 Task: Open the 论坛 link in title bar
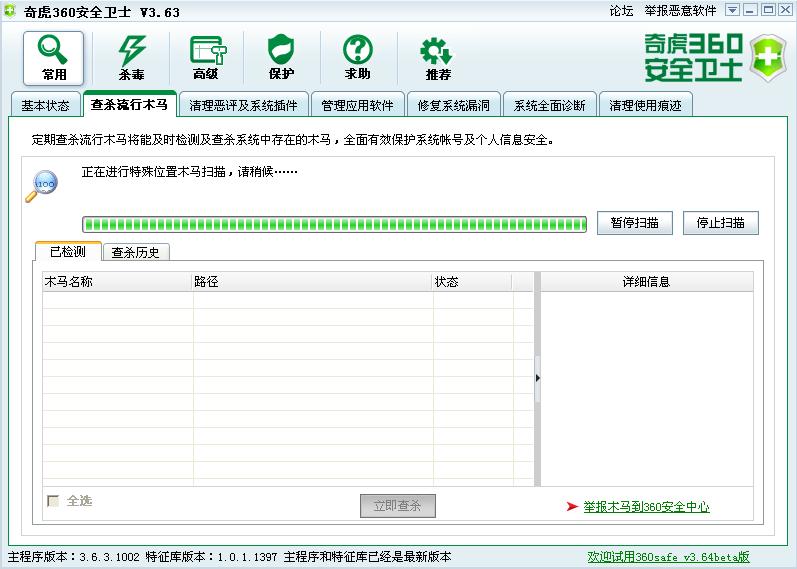pos(621,11)
